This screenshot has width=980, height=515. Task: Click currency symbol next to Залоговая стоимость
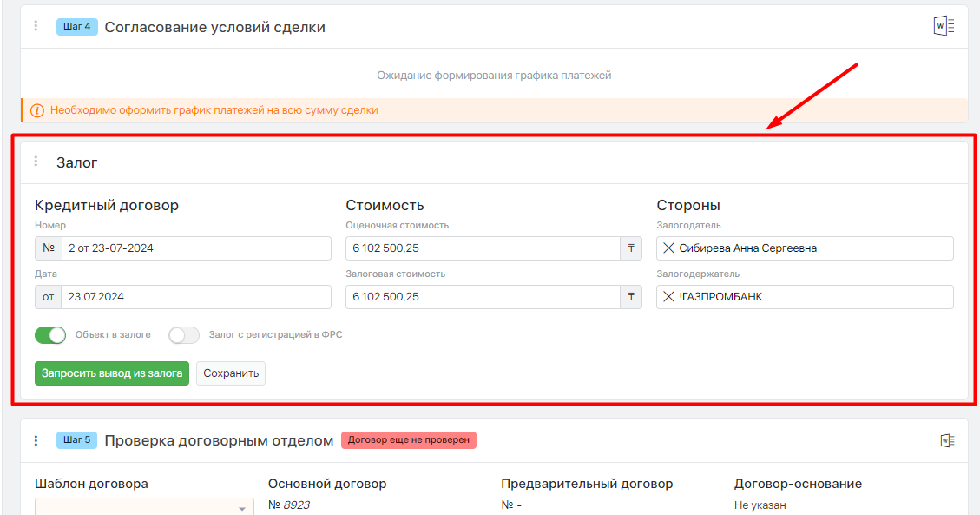tap(631, 297)
